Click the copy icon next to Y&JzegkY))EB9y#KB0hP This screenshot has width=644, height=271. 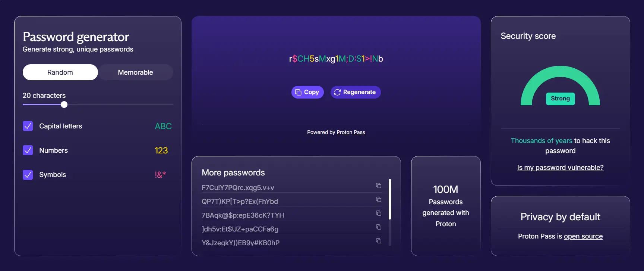(379, 241)
